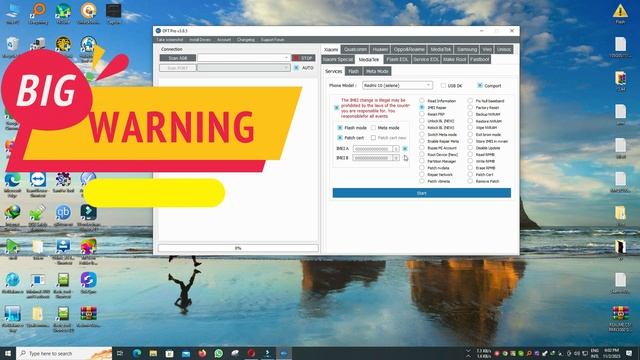Enable the USB DK checkbox
Image resolution: width=640 pixels, height=360 pixels.
point(443,86)
